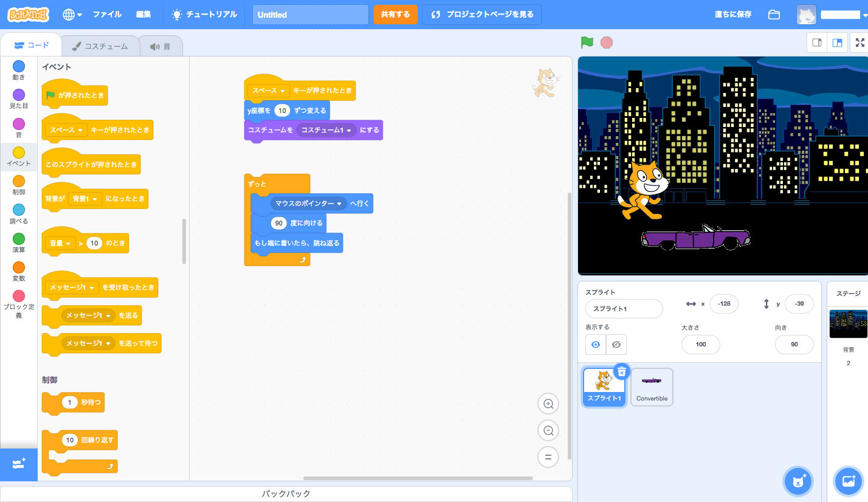Select the 演算 operators category
868x502 pixels.
point(19,242)
